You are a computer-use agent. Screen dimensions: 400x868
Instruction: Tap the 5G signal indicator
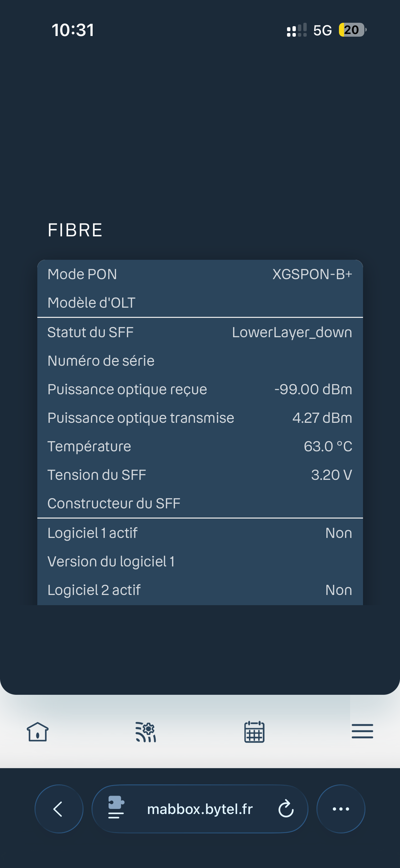[x=322, y=31]
